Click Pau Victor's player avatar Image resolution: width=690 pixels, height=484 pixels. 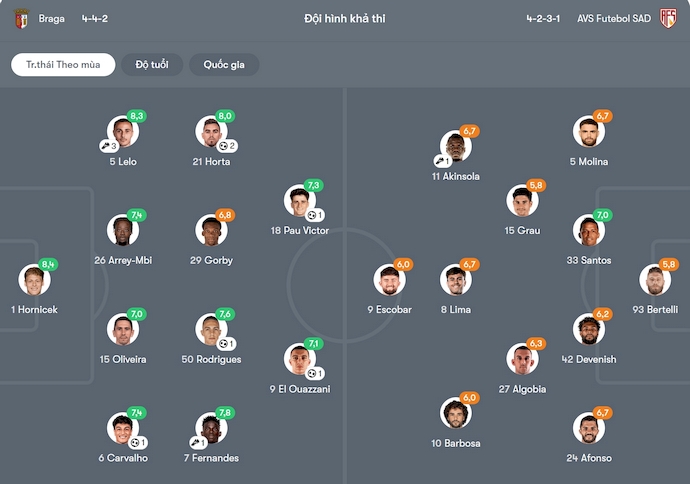[x=299, y=200]
